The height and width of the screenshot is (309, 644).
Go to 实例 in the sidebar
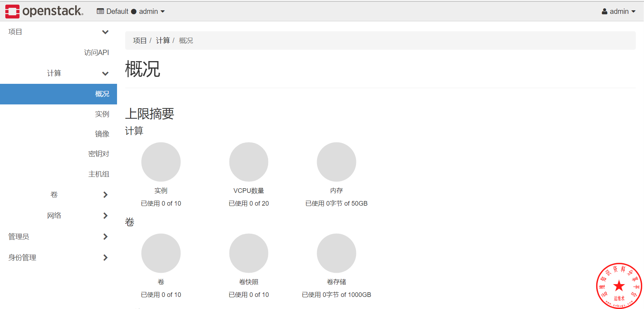pyautogui.click(x=102, y=114)
